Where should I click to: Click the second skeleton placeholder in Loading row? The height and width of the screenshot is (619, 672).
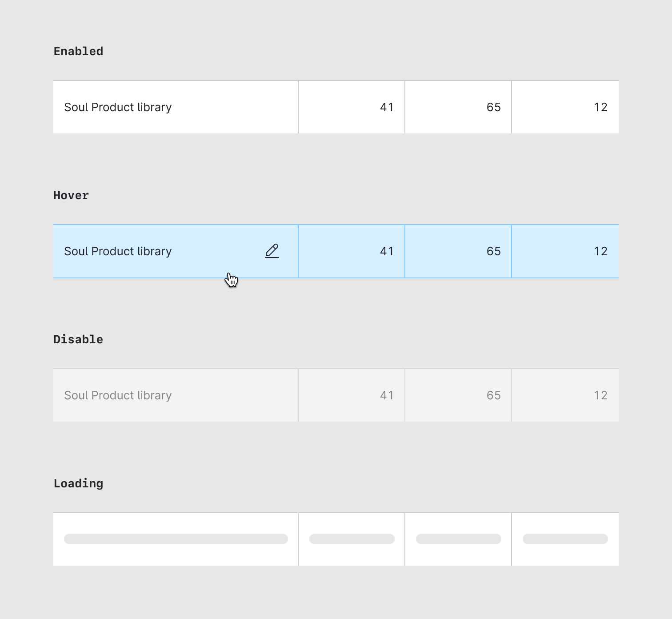click(x=352, y=539)
